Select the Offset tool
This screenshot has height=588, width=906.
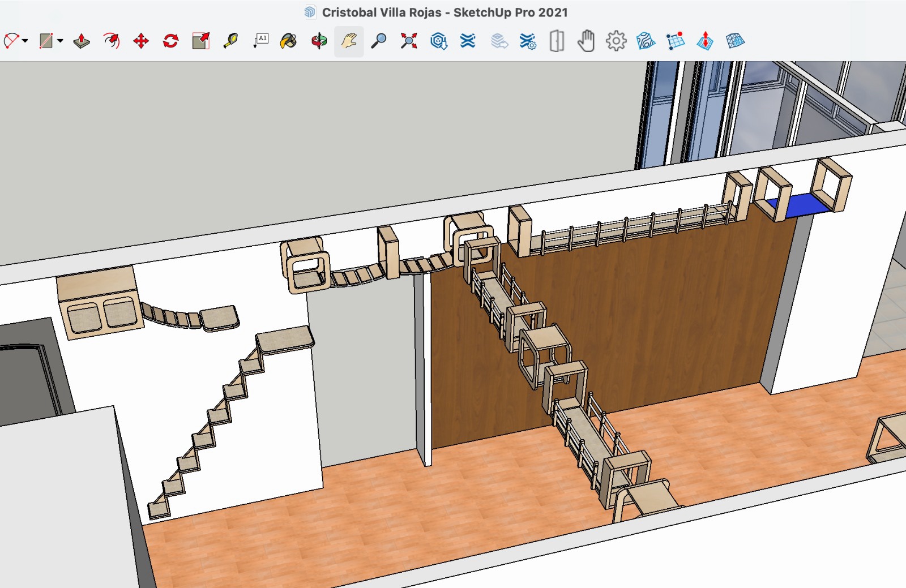coord(112,41)
